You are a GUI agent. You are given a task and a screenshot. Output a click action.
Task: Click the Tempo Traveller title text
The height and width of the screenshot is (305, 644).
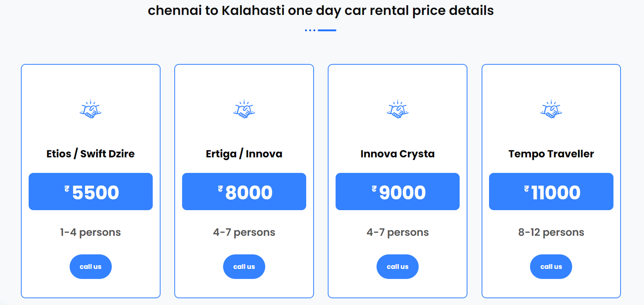click(551, 154)
